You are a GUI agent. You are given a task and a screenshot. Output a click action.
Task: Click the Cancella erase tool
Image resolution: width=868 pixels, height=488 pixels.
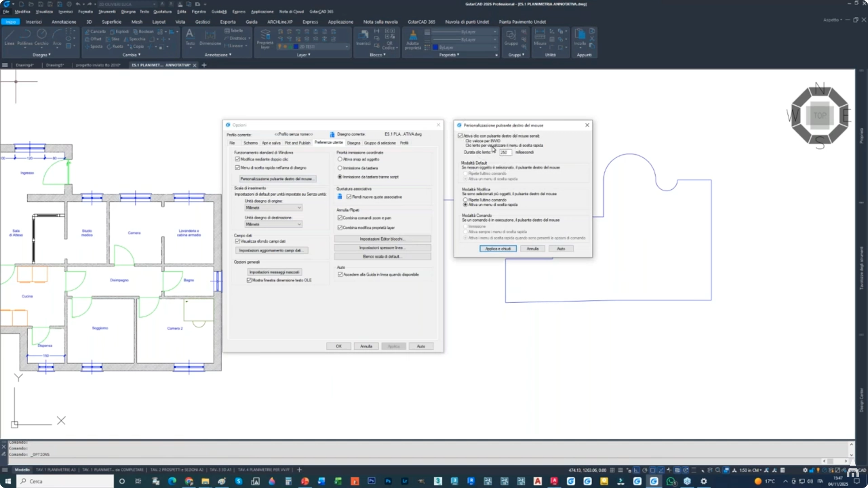point(95,32)
